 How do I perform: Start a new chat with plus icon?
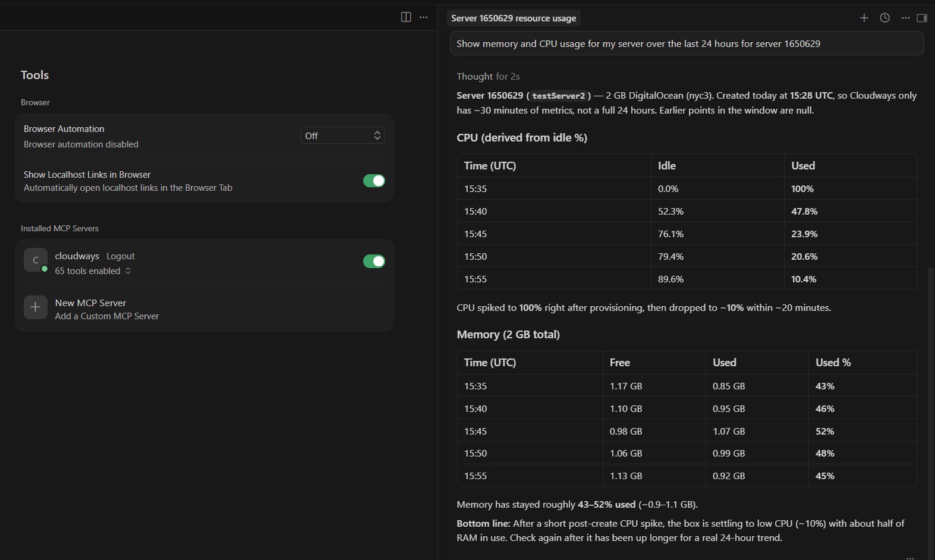864,18
